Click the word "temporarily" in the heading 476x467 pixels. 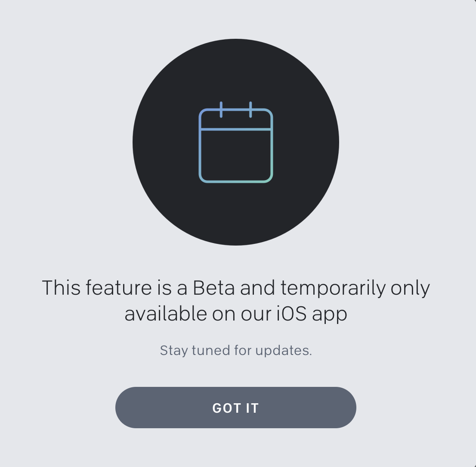click(333, 289)
